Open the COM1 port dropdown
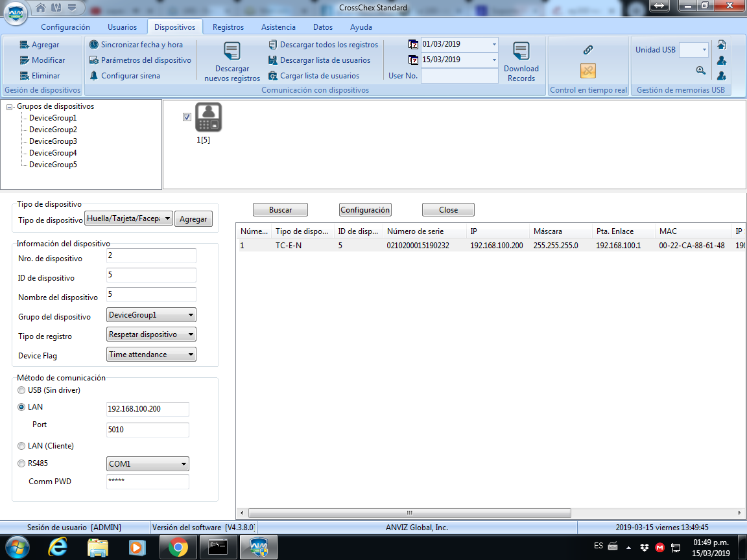 tap(148, 464)
